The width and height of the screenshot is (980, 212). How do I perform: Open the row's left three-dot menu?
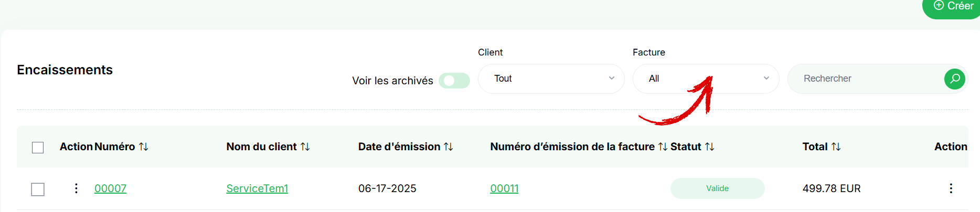pos(76,188)
